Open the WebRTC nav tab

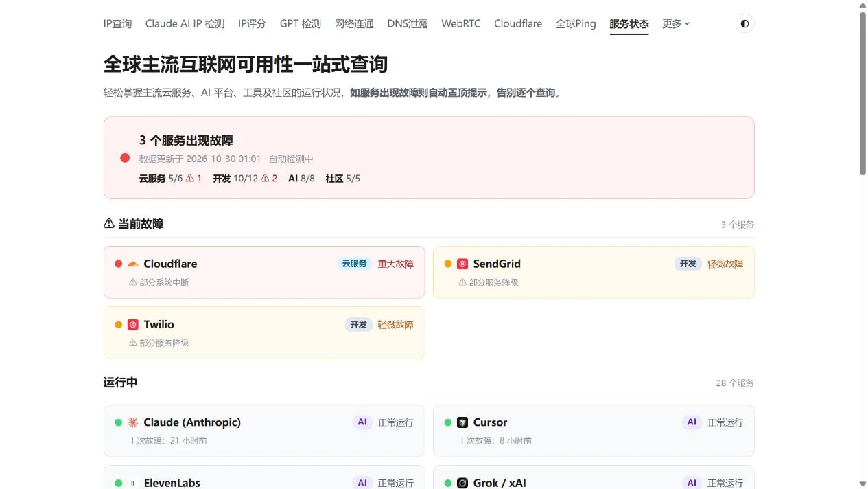461,23
